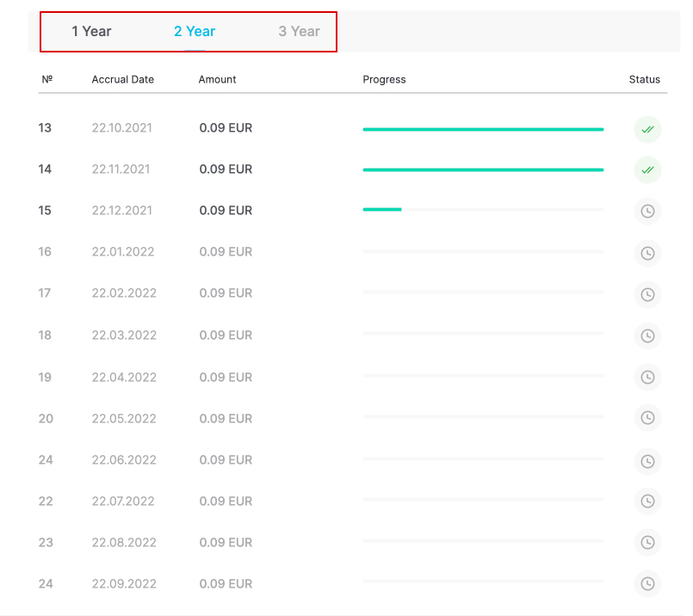693x616 pixels.
Task: Click the pending clock icon for row 15
Action: click(x=647, y=212)
